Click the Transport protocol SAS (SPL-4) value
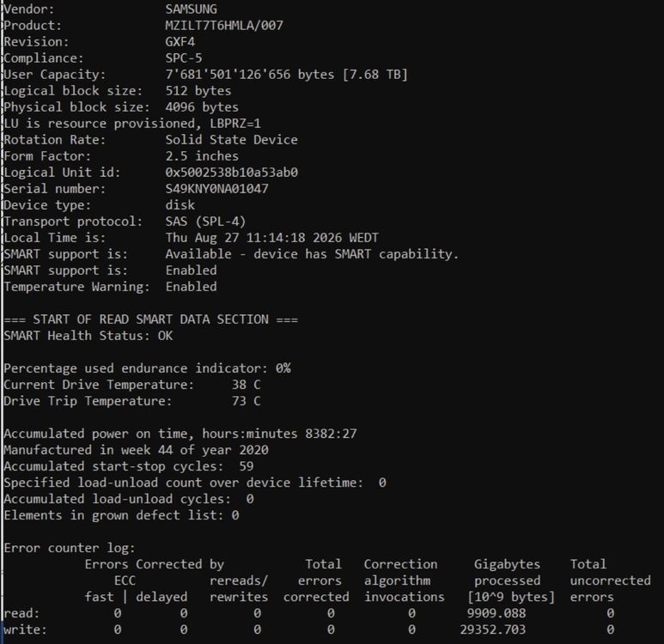The width and height of the screenshot is (664, 644). (205, 222)
